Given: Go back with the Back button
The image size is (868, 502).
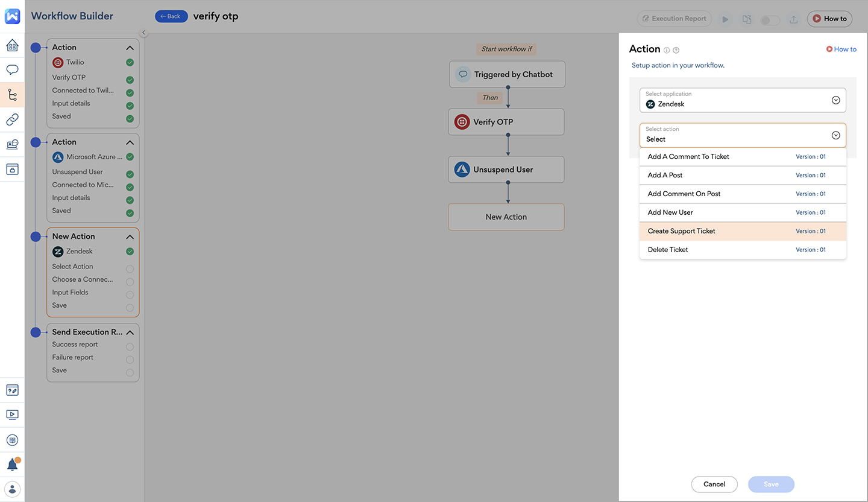Looking at the screenshot, I should pos(171,16).
